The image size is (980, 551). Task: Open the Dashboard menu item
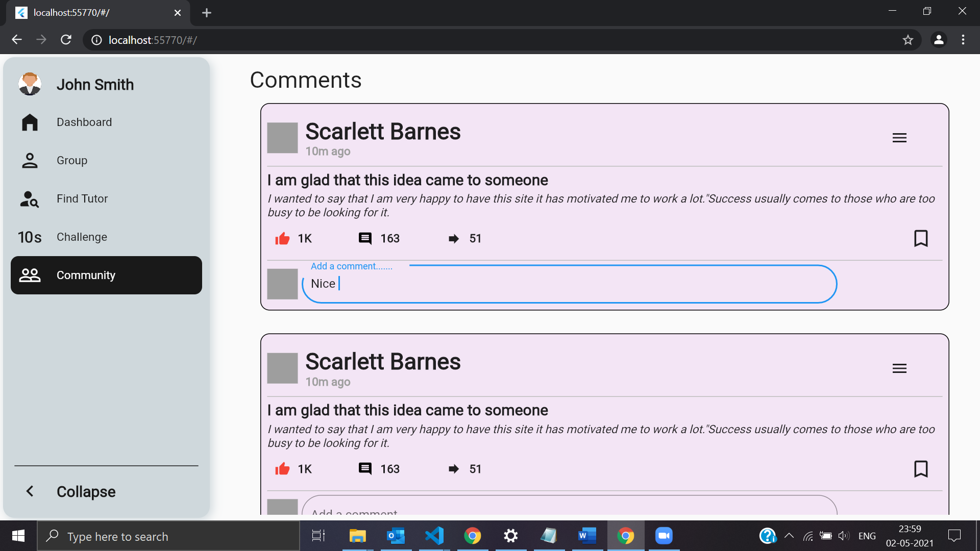pyautogui.click(x=84, y=122)
